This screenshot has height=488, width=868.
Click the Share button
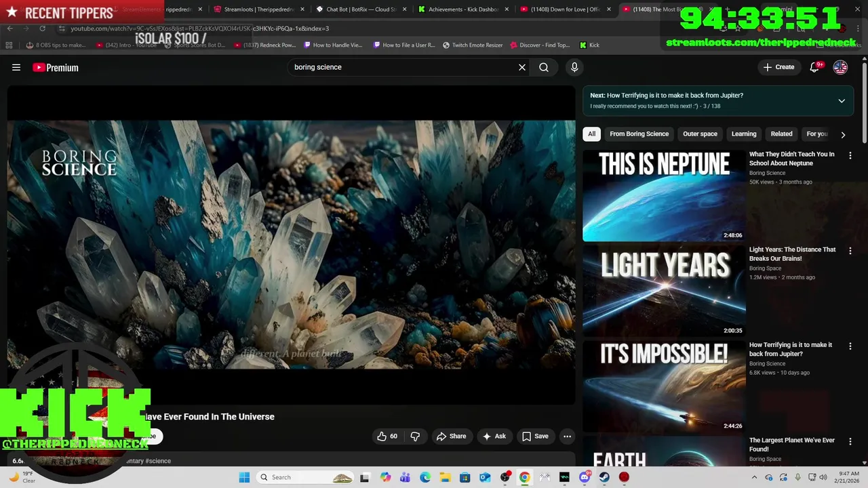point(452,436)
